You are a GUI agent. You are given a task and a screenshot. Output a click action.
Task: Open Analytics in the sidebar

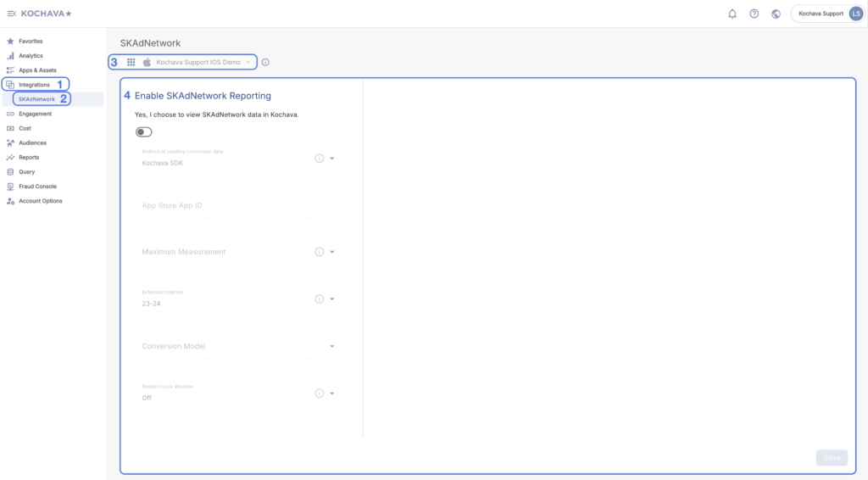point(31,56)
